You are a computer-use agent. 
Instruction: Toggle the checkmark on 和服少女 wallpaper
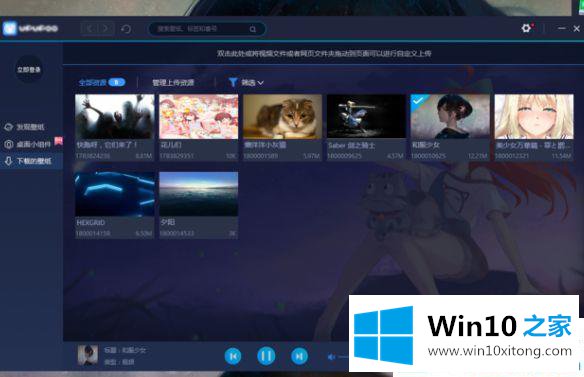coord(418,101)
